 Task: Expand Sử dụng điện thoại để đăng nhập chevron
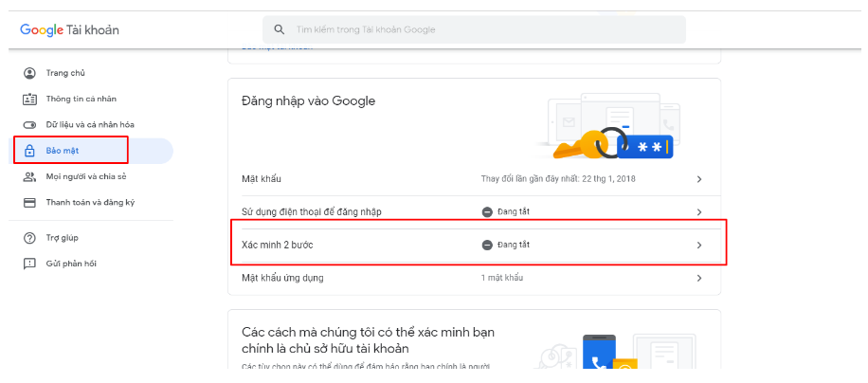coord(699,212)
